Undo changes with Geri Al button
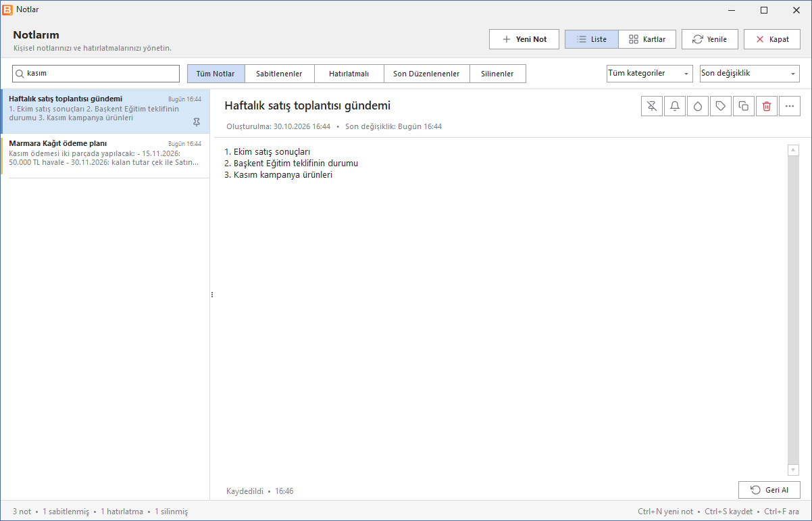The width and height of the screenshot is (812, 521). click(x=769, y=490)
